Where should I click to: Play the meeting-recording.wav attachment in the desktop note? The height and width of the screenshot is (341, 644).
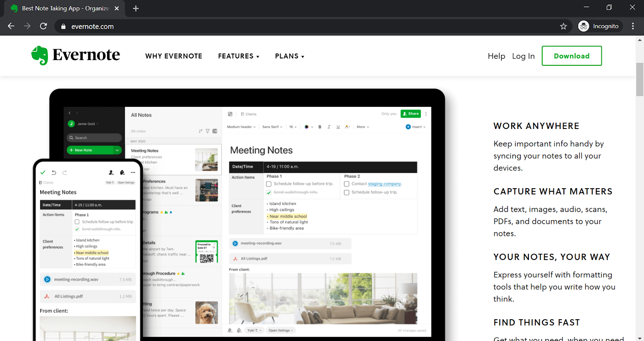235,243
